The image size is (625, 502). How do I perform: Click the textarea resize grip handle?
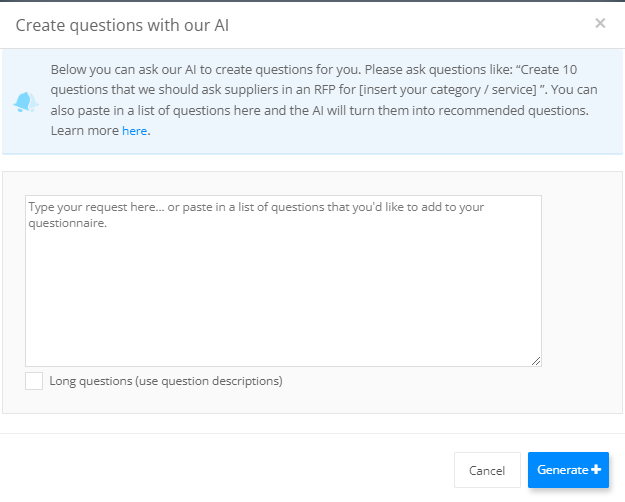[x=536, y=361]
